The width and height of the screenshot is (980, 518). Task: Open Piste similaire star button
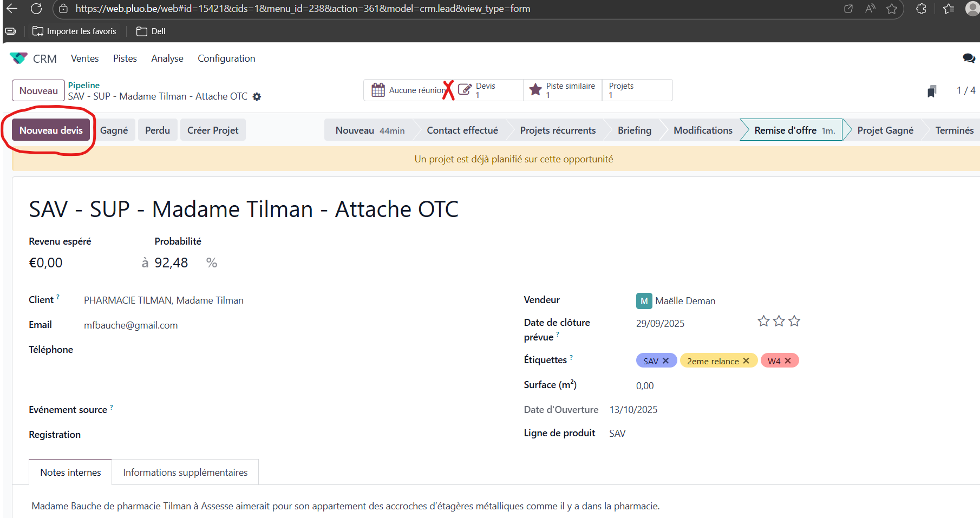pyautogui.click(x=563, y=90)
